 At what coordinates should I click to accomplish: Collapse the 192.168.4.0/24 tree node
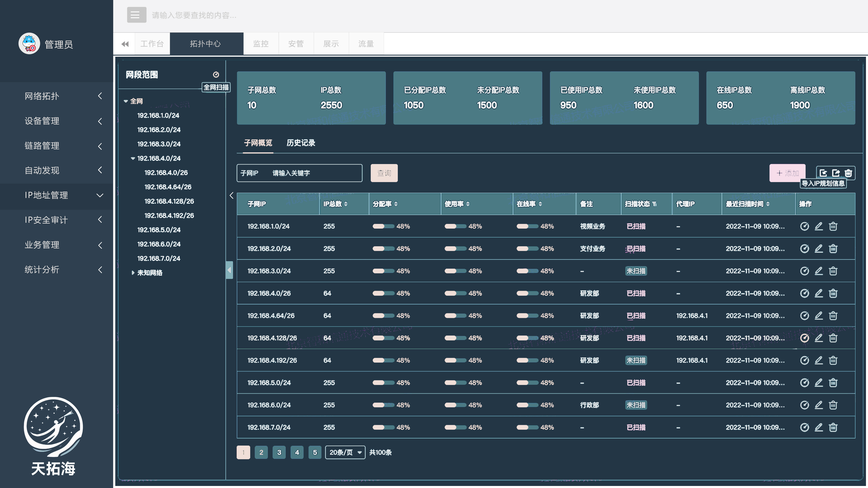click(133, 158)
